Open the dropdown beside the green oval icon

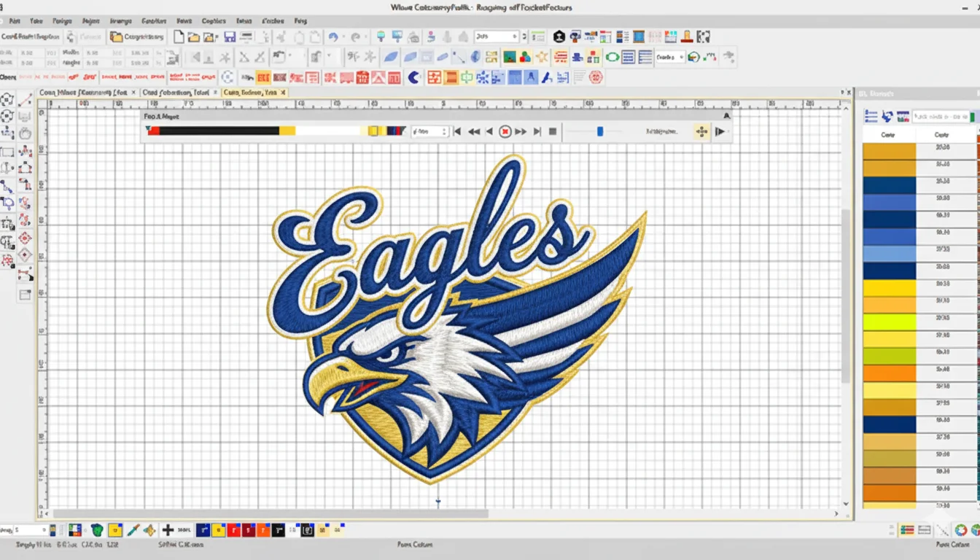[680, 57]
